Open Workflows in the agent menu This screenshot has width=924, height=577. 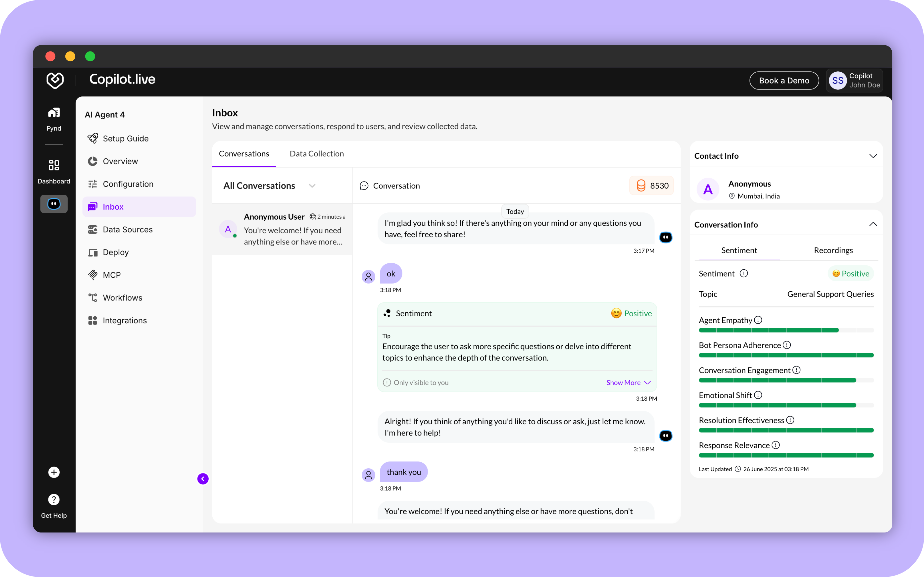(122, 298)
